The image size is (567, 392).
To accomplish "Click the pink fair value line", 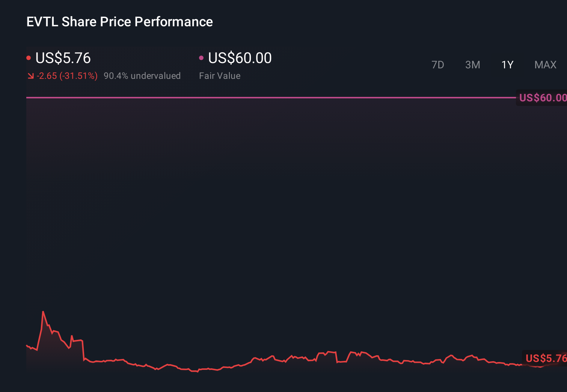I will [263, 97].
